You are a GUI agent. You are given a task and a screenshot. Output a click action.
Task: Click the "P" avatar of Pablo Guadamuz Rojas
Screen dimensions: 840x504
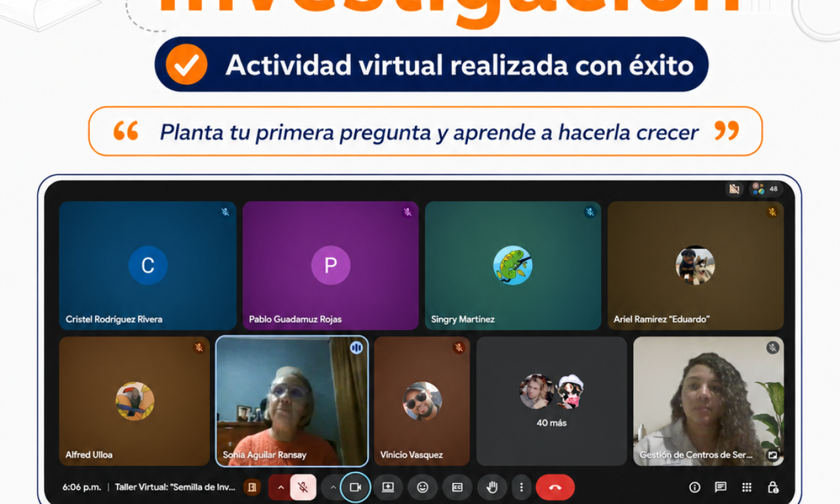331,265
